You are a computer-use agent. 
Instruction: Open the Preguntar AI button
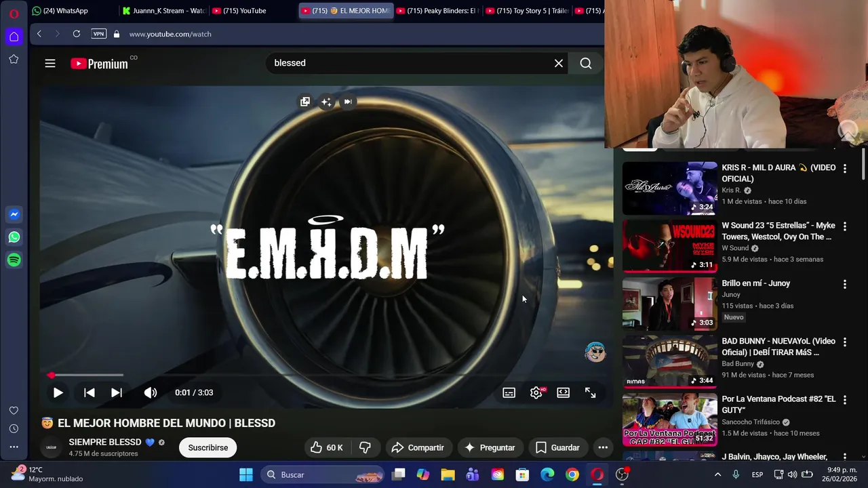click(x=490, y=447)
